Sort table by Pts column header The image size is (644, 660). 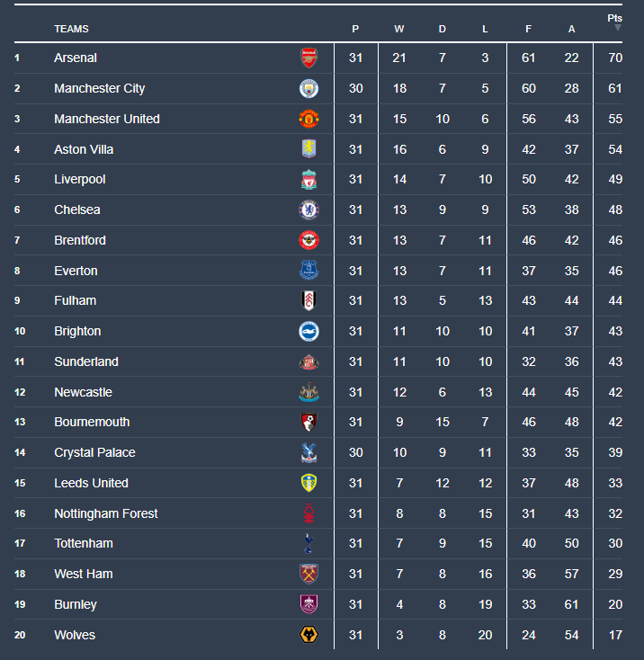(614, 17)
